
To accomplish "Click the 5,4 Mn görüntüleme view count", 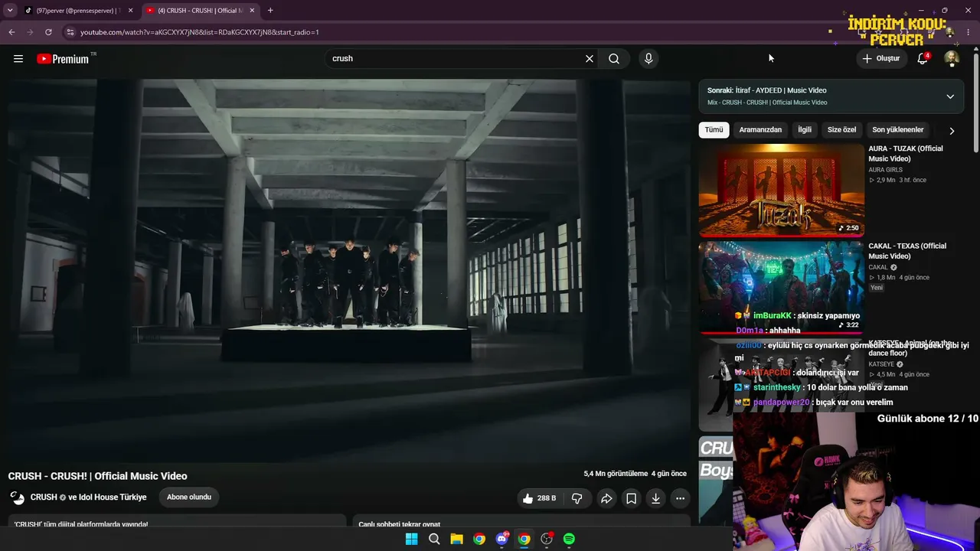I will [x=616, y=474].
